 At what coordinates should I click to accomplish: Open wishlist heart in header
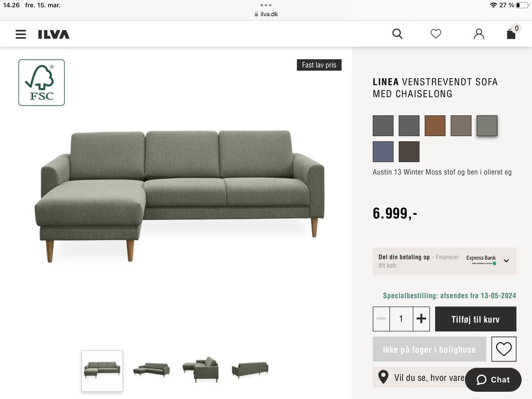point(436,34)
